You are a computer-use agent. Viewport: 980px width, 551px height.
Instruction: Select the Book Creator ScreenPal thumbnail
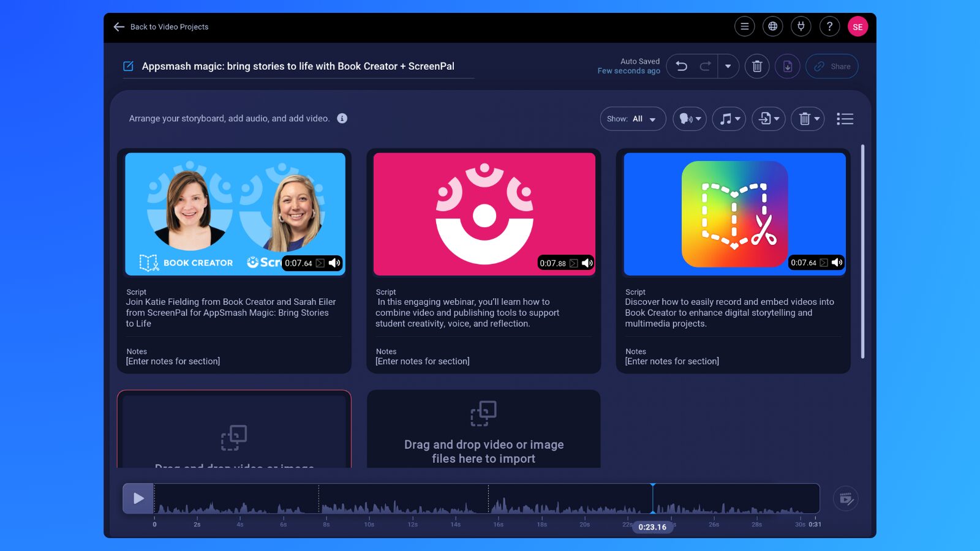tap(235, 214)
